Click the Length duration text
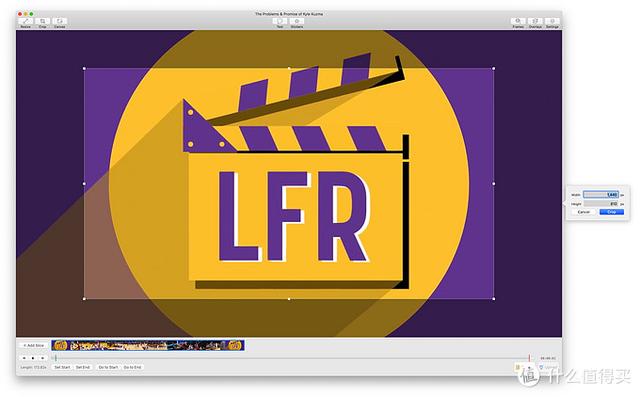Screen dimensions: 640x397 (x=33, y=367)
